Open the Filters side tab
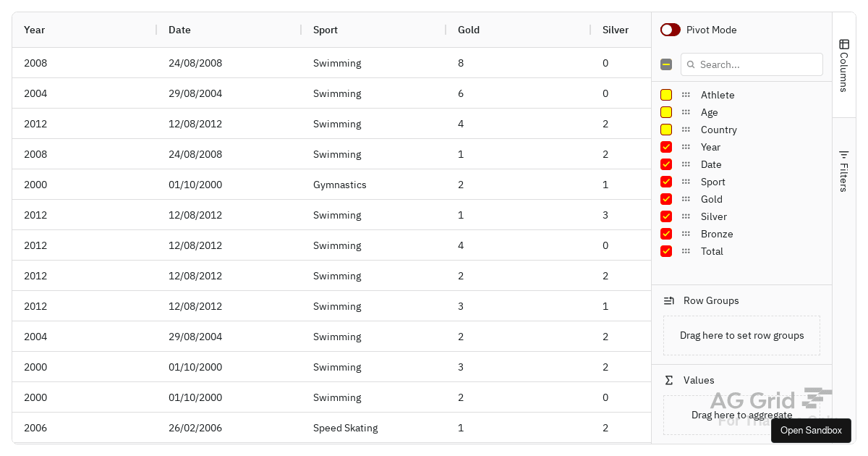The image size is (868, 456). (x=844, y=172)
